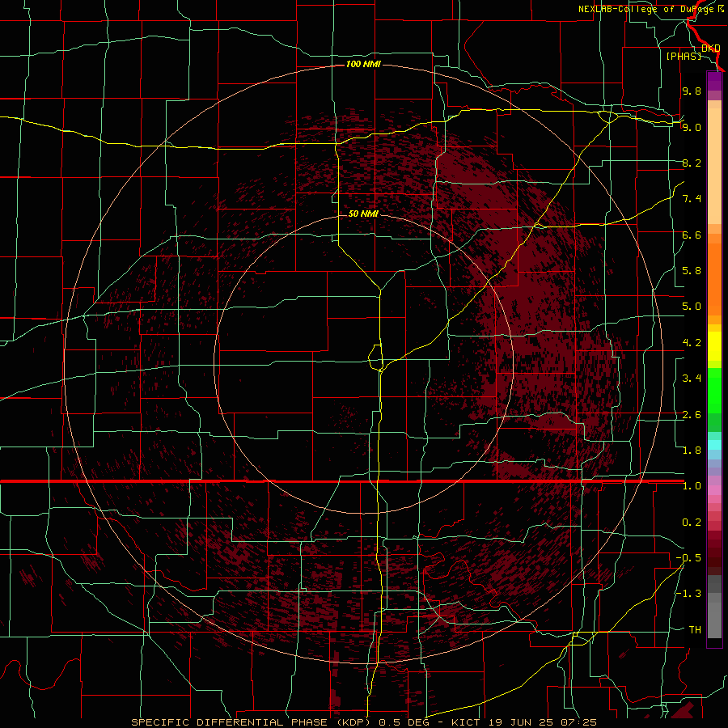Screen dimensions: 728x728
Task: Pick the bright green band on the color bar
Action: [x=714, y=390]
